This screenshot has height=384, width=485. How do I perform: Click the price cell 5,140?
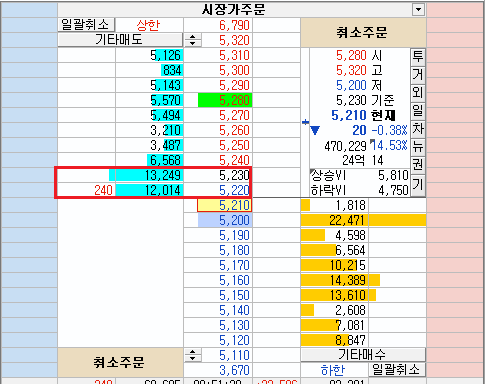[x=218, y=310]
